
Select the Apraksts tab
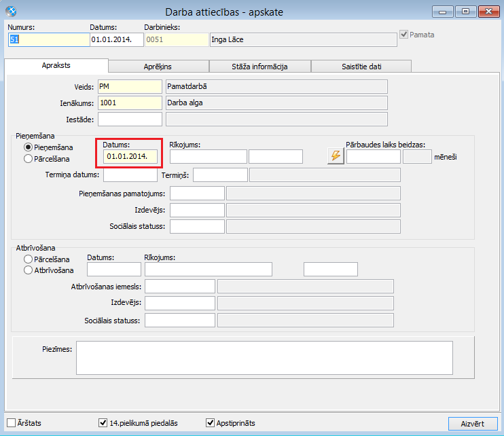point(56,65)
